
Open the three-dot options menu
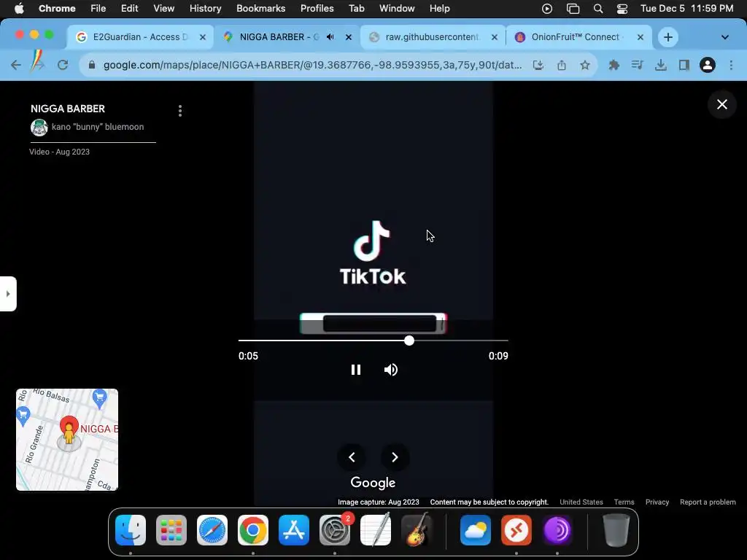[x=180, y=111]
